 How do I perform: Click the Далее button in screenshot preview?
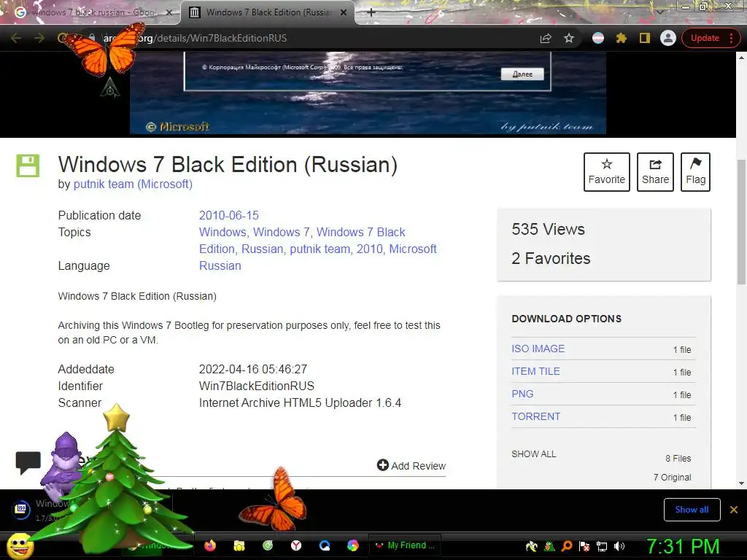point(522,74)
